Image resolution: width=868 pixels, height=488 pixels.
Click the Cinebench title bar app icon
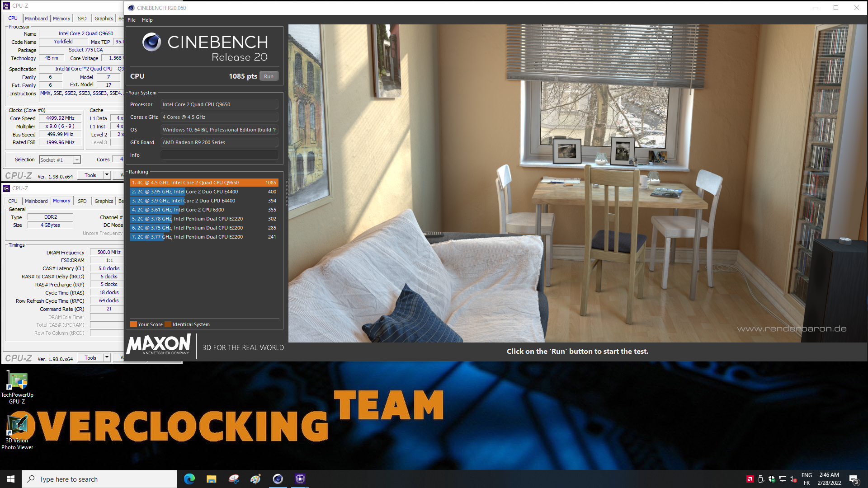coord(131,8)
